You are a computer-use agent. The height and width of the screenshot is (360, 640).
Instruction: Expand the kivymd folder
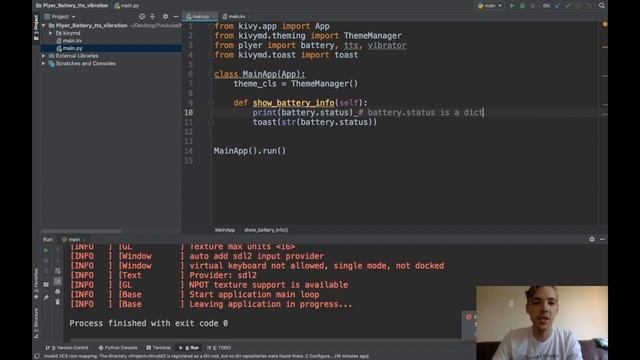pos(51,33)
